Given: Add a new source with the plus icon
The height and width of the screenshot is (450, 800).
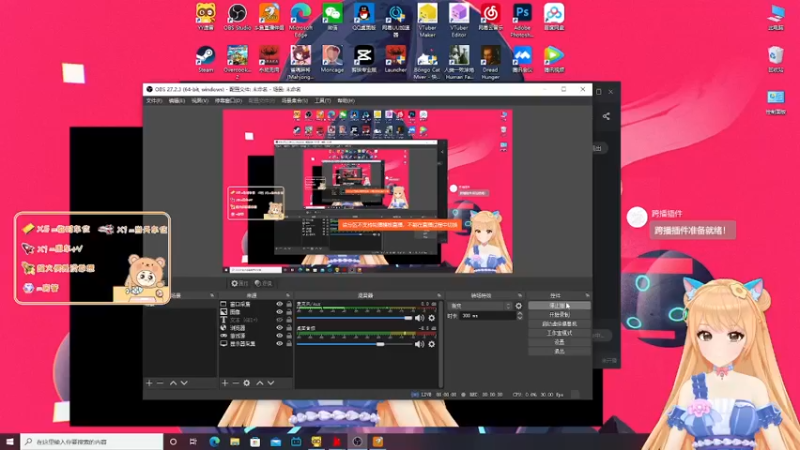Looking at the screenshot, I should [225, 383].
